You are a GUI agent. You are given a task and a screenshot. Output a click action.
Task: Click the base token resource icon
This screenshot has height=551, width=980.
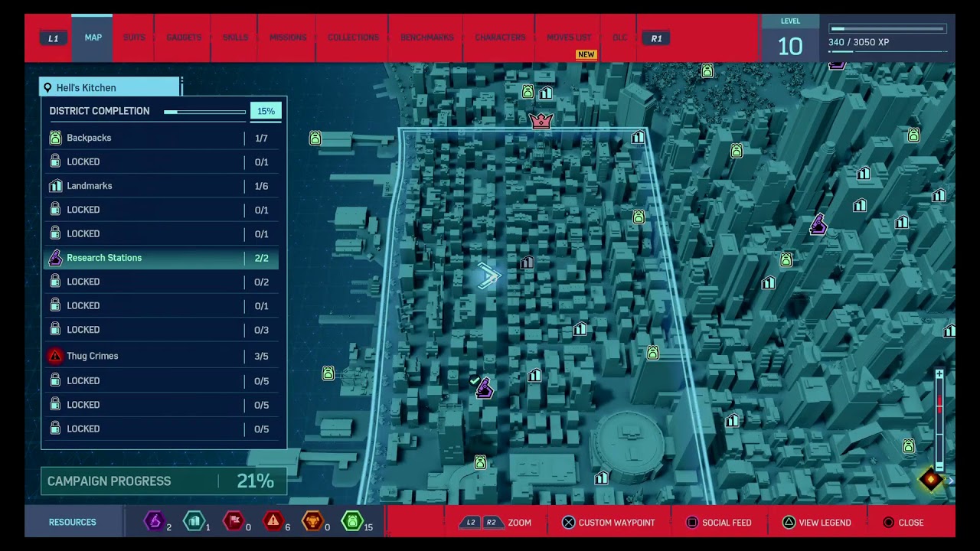pos(234,522)
